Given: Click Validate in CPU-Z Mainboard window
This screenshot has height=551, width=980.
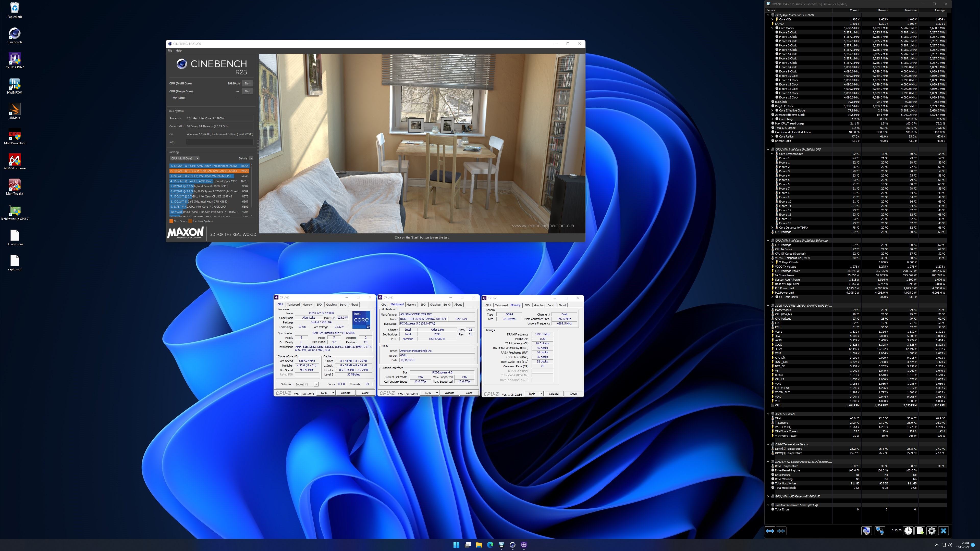Looking at the screenshot, I should click(x=449, y=393).
